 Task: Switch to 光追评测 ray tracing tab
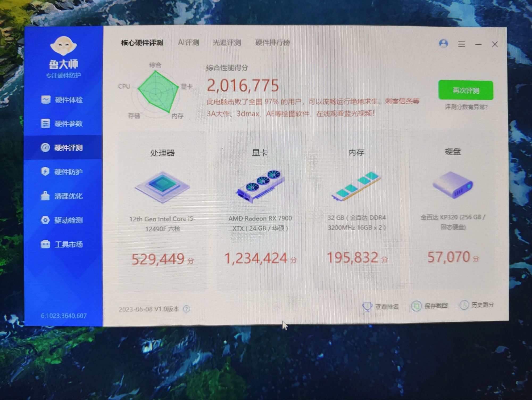tap(227, 43)
